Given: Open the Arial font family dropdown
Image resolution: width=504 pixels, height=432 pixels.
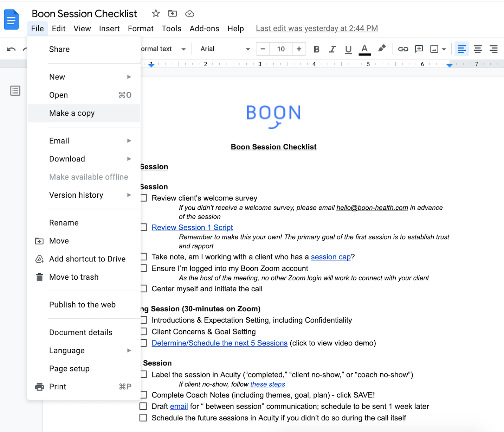Looking at the screenshot, I should [x=225, y=49].
